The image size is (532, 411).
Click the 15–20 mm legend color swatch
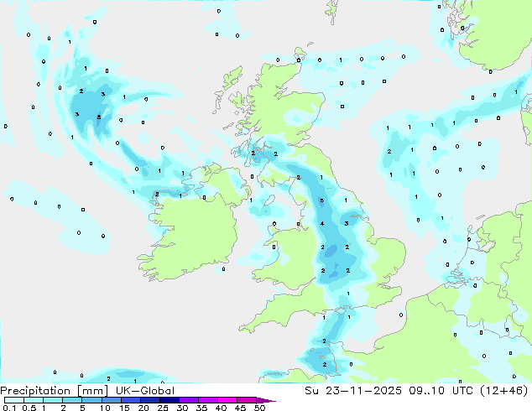[130, 400]
